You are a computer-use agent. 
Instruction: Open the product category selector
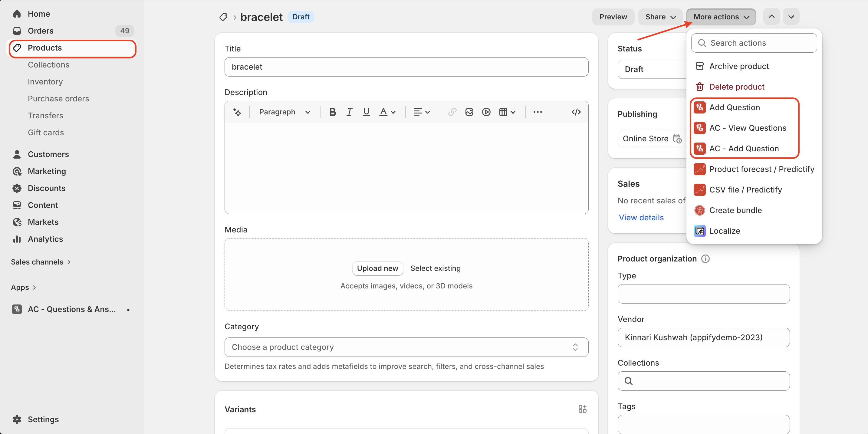click(x=406, y=347)
